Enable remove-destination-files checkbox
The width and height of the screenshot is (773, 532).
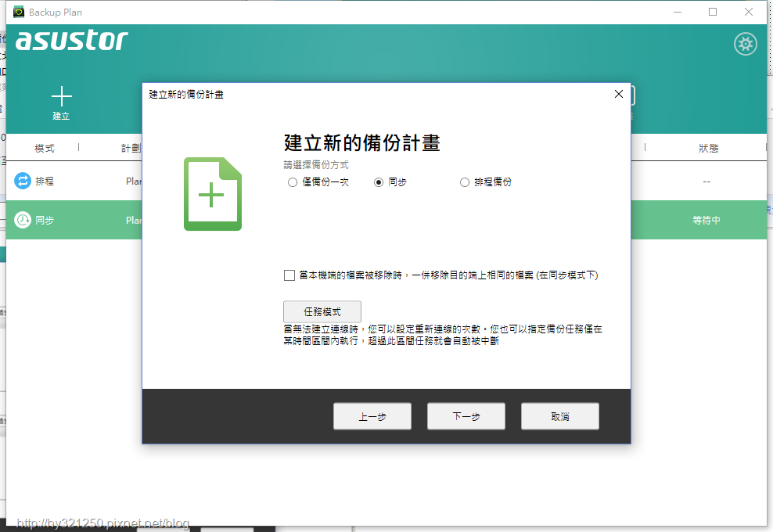pos(289,275)
